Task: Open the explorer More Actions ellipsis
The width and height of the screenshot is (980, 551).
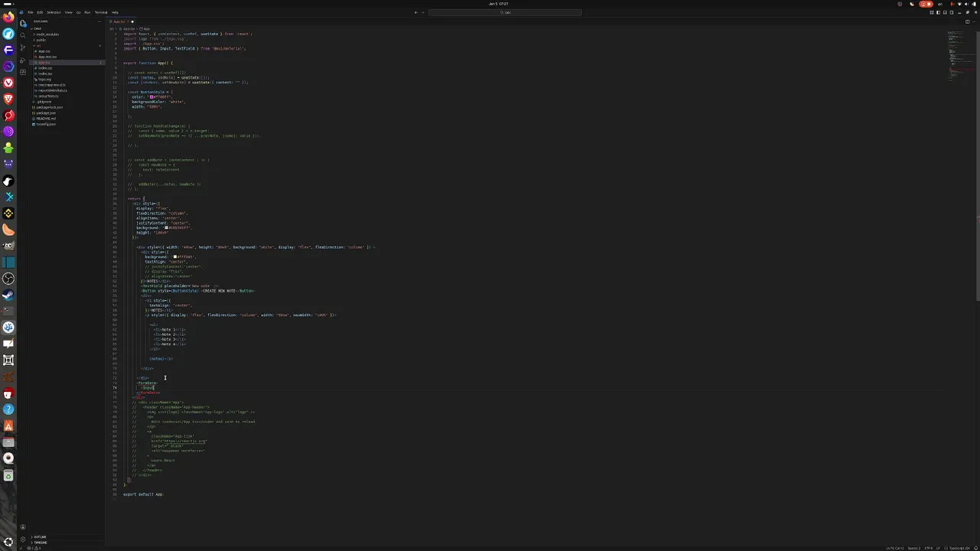Action: [x=100, y=21]
